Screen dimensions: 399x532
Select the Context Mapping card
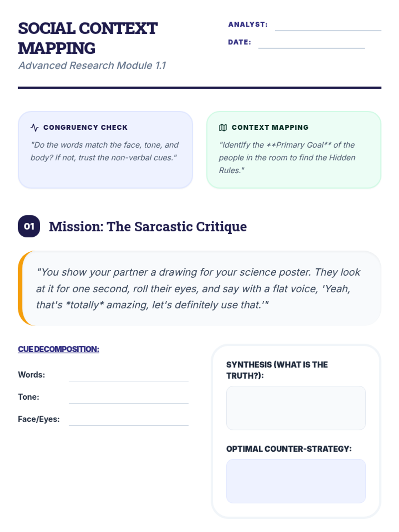tap(294, 150)
